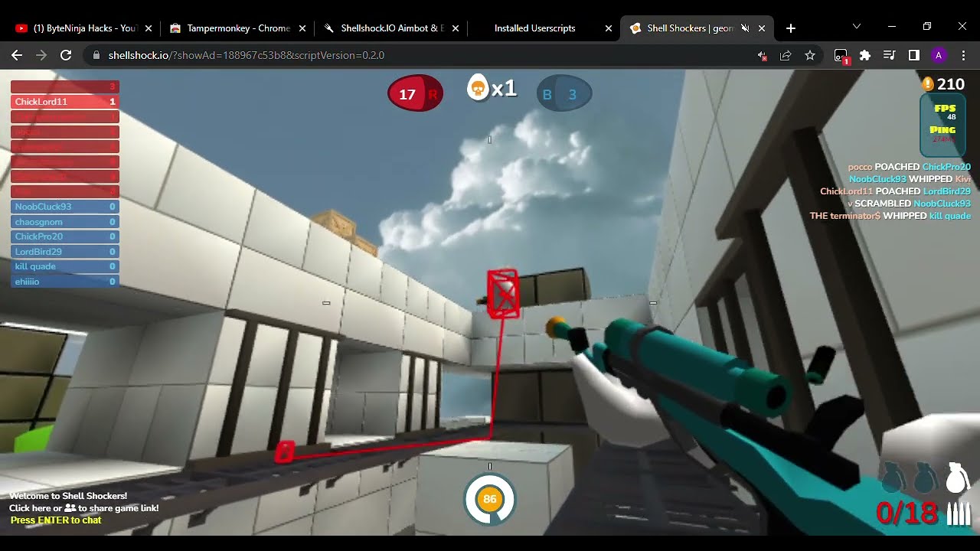Switch to the Tampermonkey Chrome tab
Screen dimensions: 980x551
[x=237, y=28]
